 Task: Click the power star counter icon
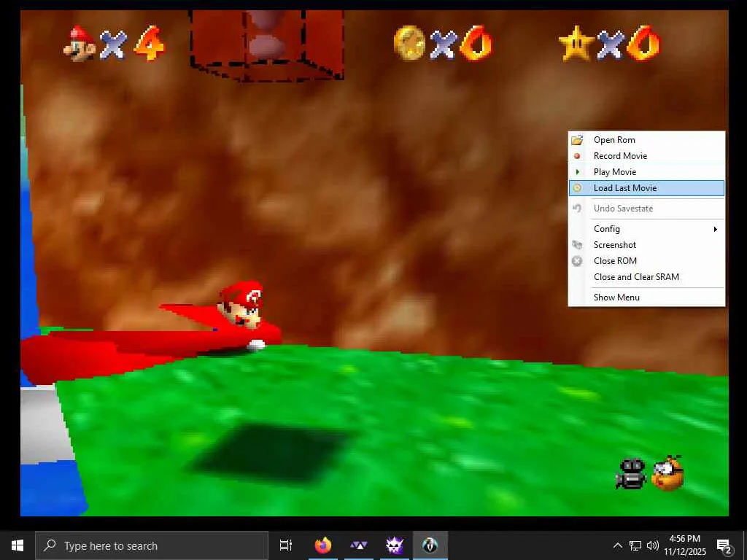pos(576,44)
